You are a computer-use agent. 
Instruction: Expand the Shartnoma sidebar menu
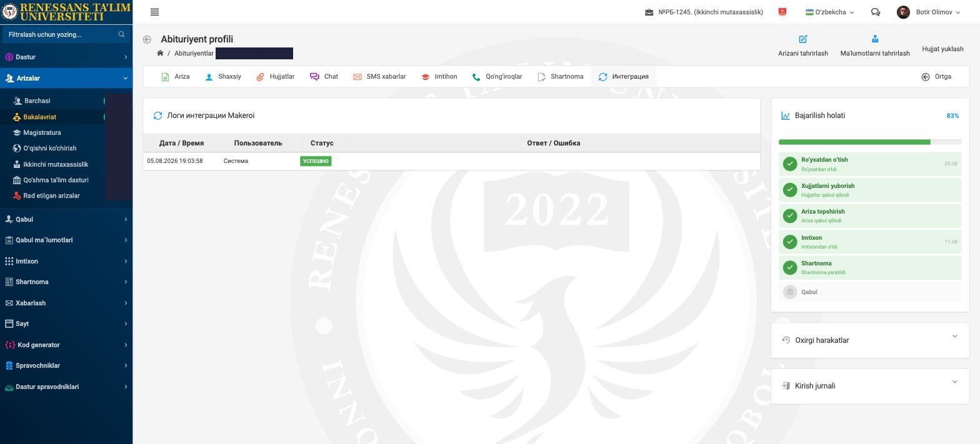coord(66,282)
